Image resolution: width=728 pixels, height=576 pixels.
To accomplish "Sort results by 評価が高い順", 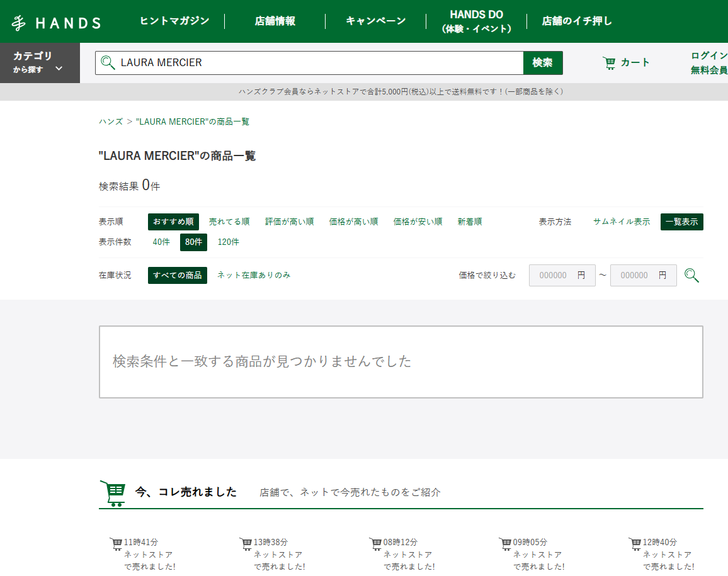I will pyautogui.click(x=289, y=222).
